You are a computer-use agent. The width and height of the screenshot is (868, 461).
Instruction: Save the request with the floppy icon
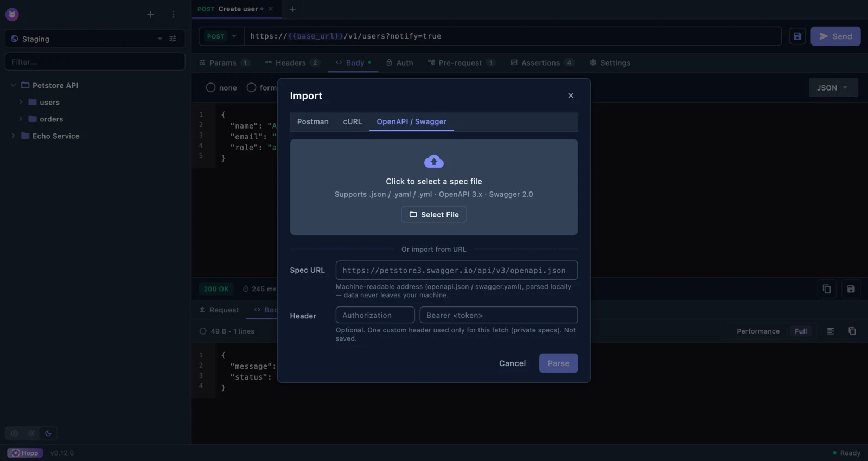click(x=797, y=36)
